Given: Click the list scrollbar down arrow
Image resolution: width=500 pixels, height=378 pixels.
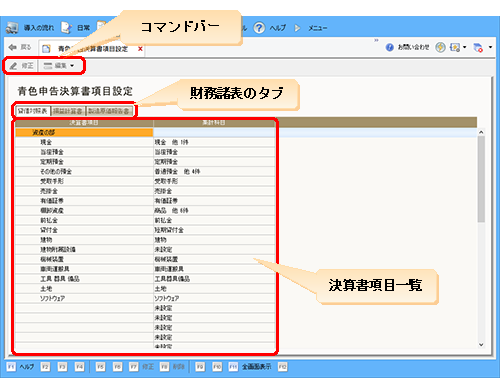Looking at the screenshot, I should 481,345.
